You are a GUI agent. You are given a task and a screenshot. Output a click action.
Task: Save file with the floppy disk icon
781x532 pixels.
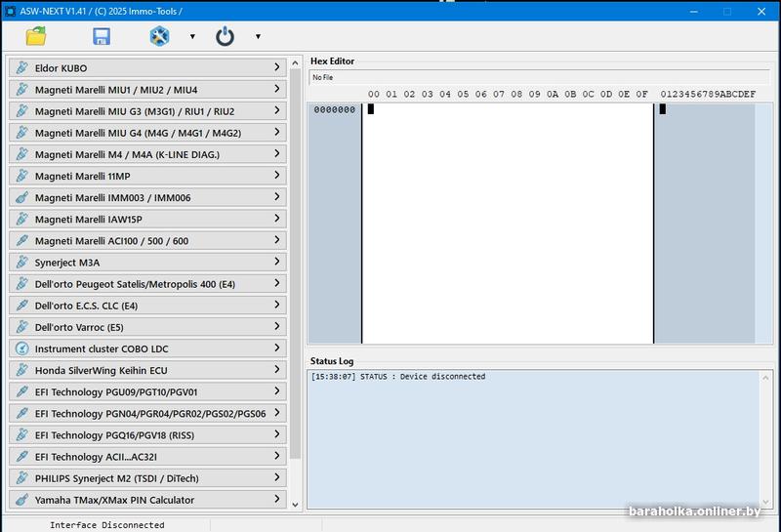[x=102, y=36]
